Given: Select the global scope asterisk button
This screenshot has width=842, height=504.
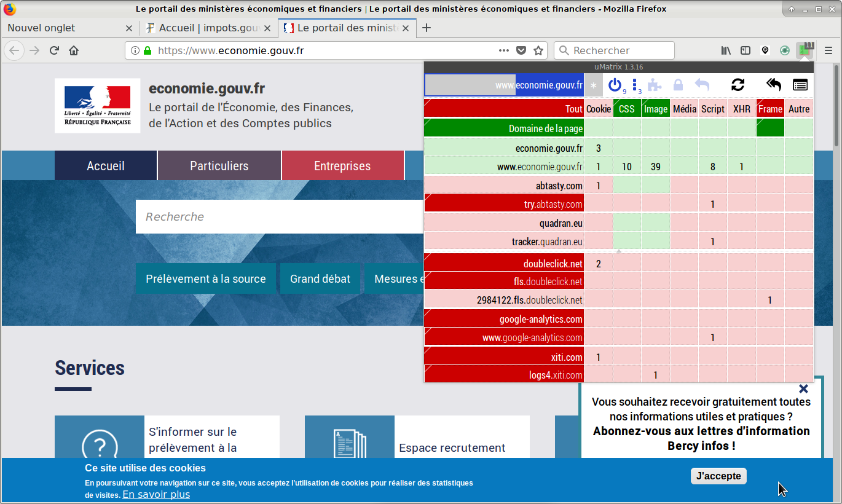Looking at the screenshot, I should coord(593,85).
